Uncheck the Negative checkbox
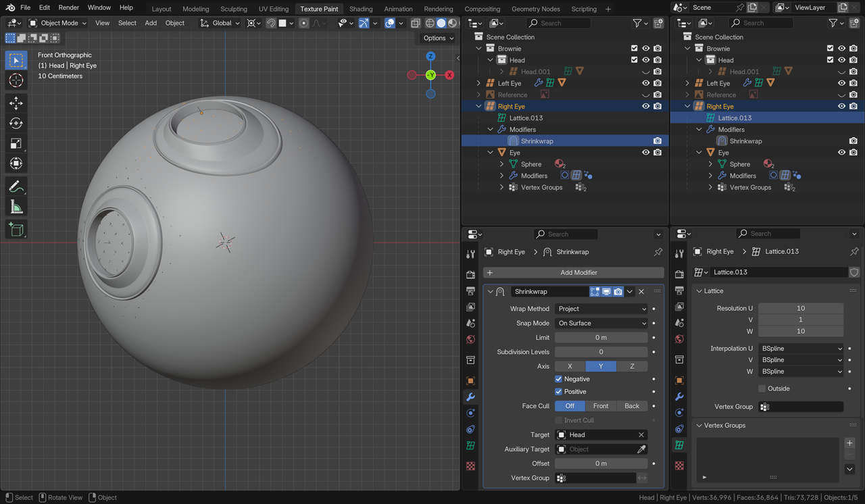This screenshot has width=865, height=504. pyautogui.click(x=559, y=379)
